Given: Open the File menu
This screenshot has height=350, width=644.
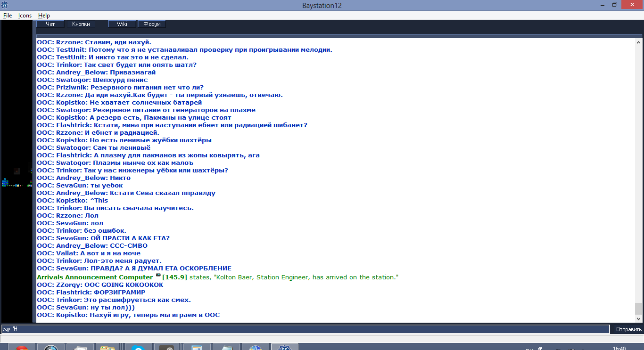Looking at the screenshot, I should pos(8,16).
